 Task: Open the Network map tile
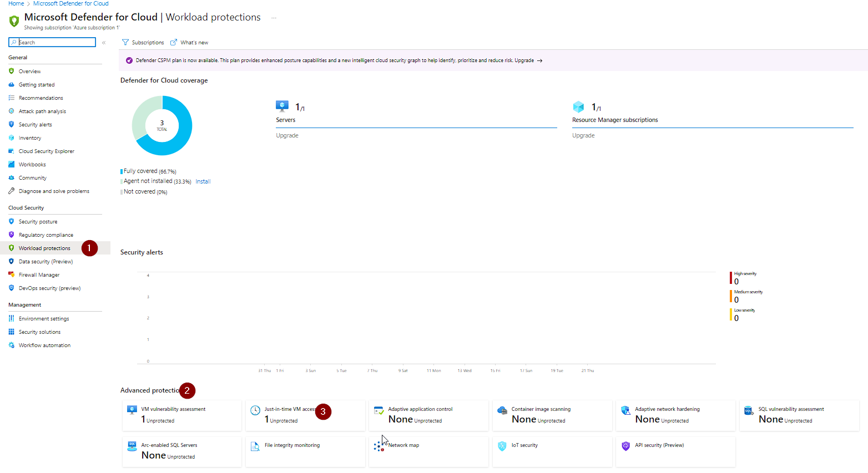[429, 451]
